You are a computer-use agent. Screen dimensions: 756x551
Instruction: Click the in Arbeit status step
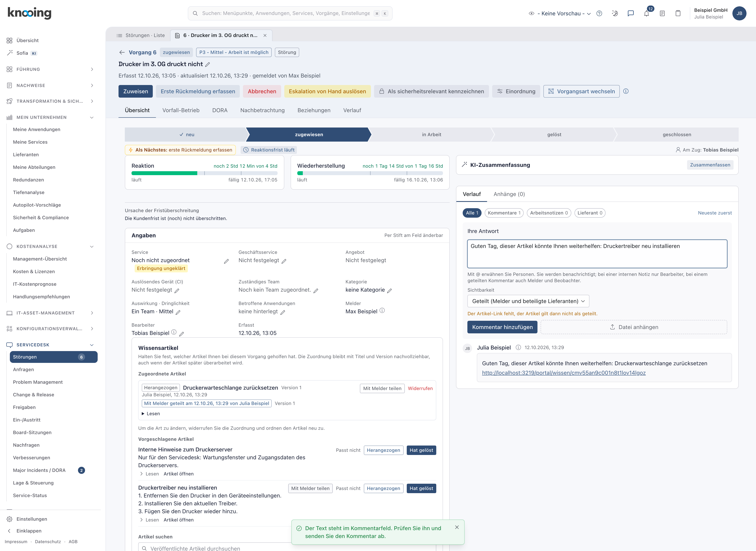431,134
